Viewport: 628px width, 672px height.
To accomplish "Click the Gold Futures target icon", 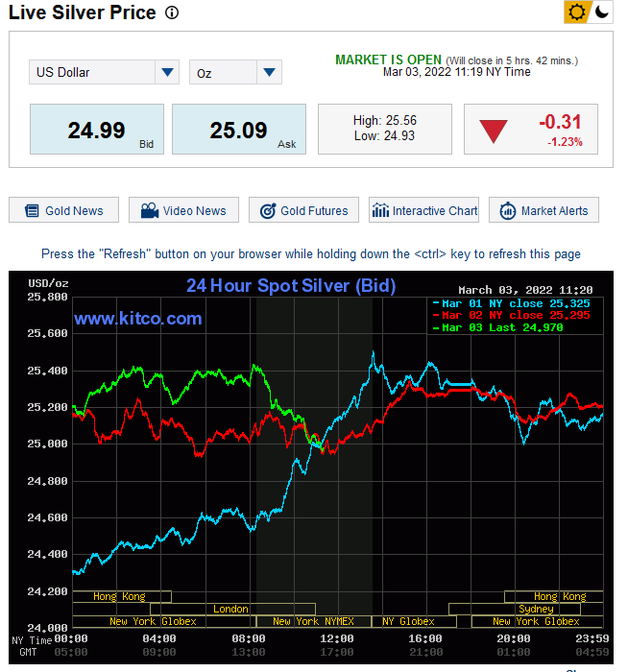I will [268, 211].
